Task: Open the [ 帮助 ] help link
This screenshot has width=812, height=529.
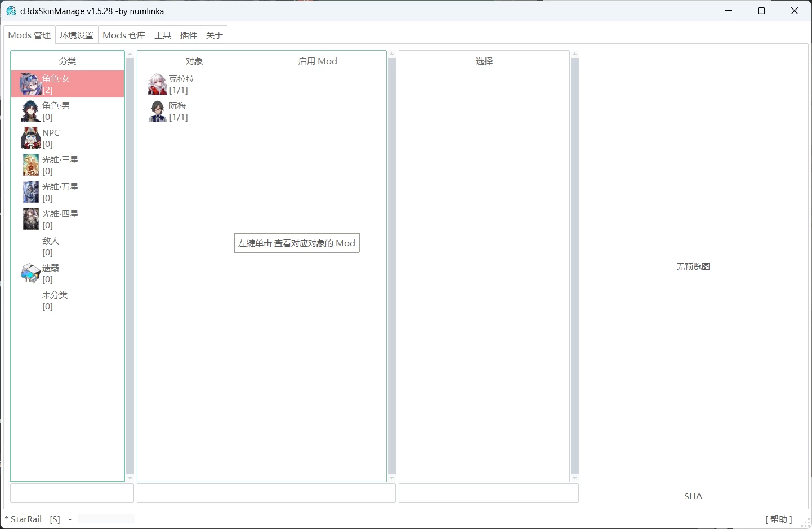Action: pyautogui.click(x=779, y=519)
